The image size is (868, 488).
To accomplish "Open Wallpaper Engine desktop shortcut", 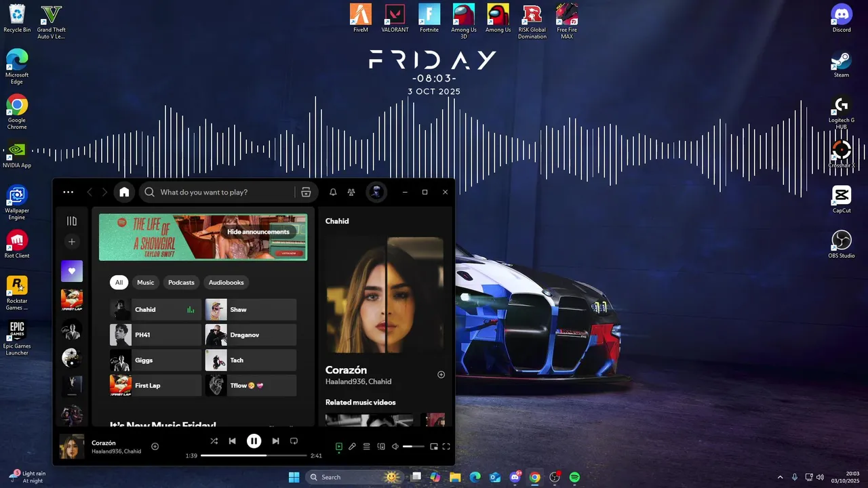I will pos(17,203).
